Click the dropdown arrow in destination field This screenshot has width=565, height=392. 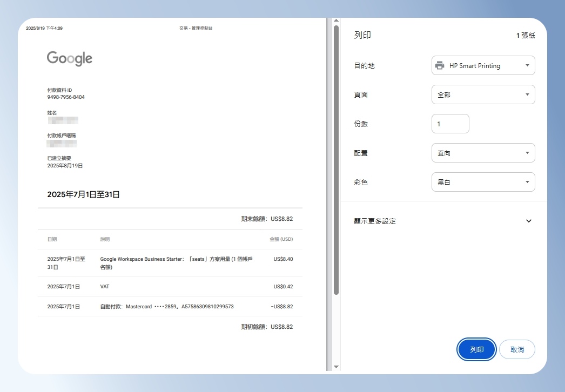527,65
